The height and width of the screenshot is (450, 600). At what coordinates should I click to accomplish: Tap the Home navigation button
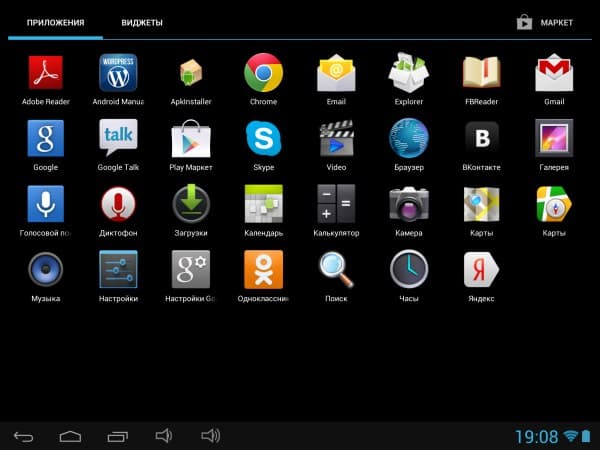tap(70, 436)
